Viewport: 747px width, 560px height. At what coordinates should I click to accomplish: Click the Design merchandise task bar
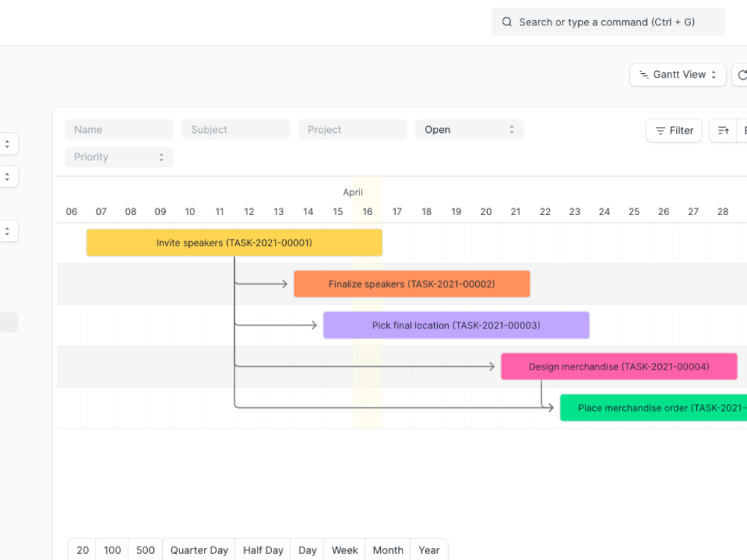[619, 367]
